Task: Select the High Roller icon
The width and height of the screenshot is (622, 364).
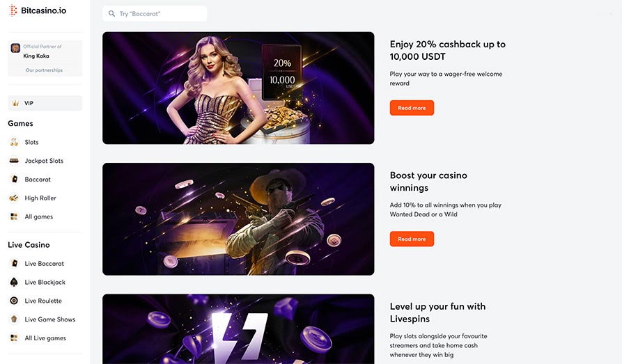Action: (x=14, y=198)
